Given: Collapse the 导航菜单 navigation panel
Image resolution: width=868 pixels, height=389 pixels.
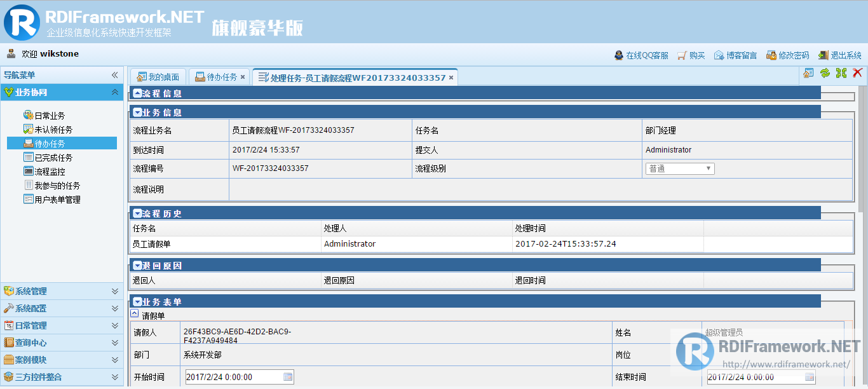Looking at the screenshot, I should (115, 75).
